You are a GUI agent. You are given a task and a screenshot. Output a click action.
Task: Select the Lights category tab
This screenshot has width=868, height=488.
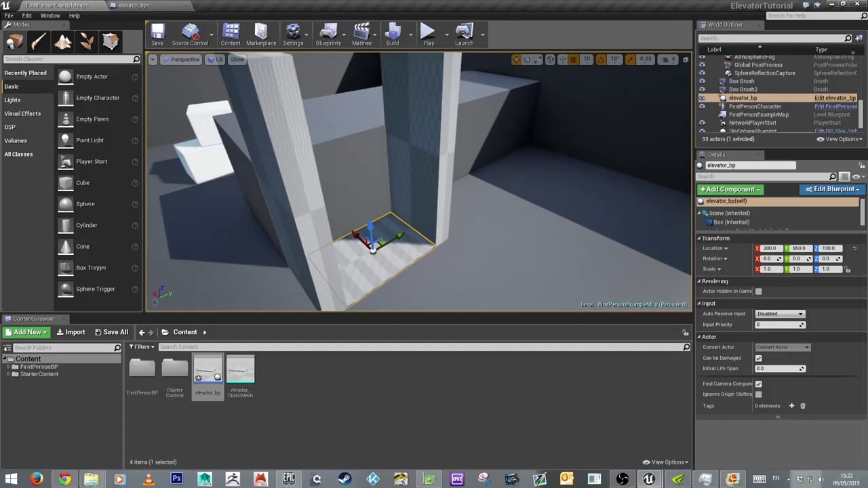pyautogui.click(x=12, y=100)
